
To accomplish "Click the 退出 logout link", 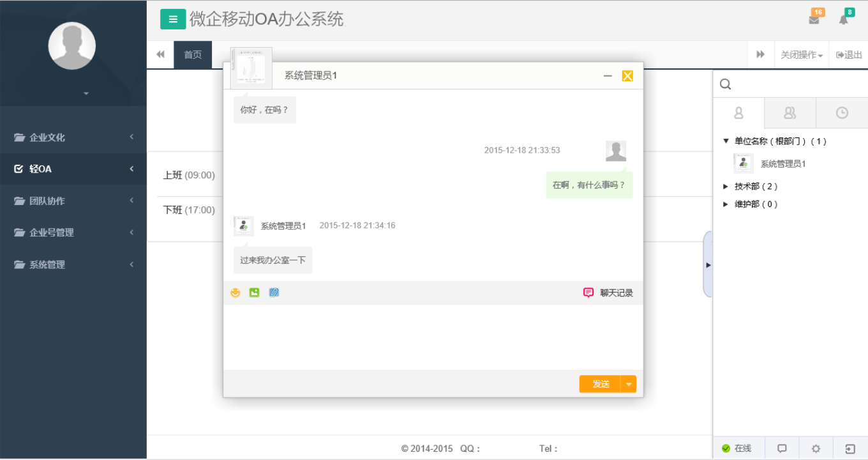I will [x=849, y=55].
